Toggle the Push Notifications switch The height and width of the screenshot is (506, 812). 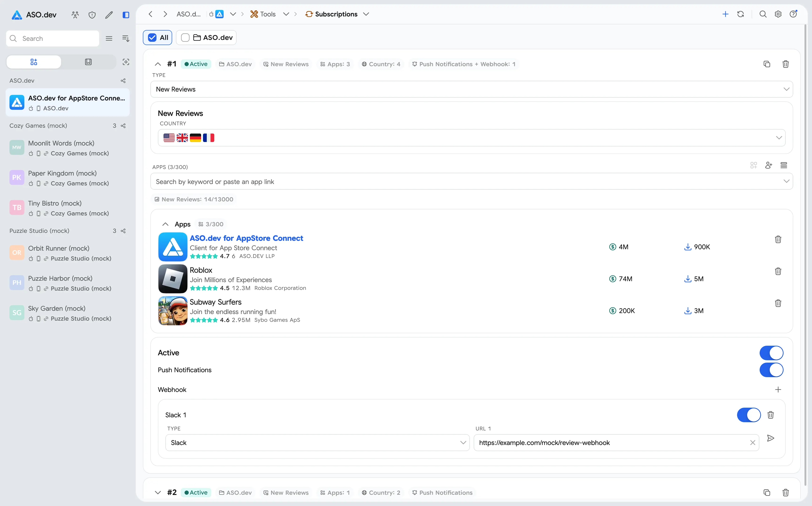771,370
